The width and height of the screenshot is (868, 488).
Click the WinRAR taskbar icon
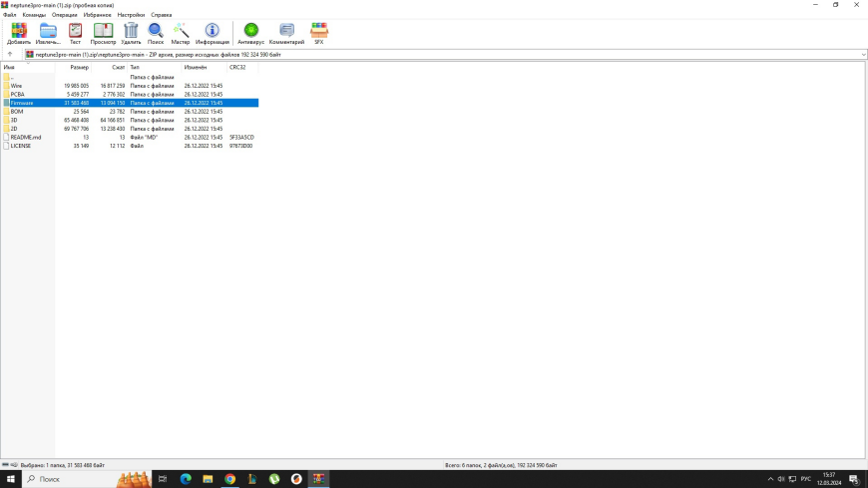coord(318,479)
